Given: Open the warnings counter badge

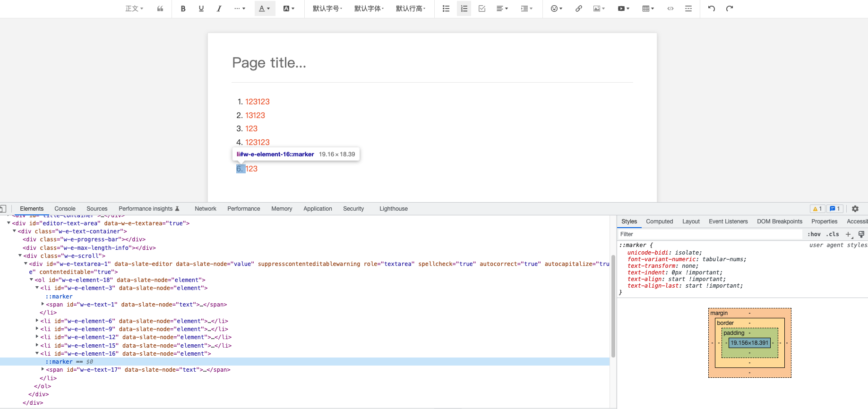Looking at the screenshot, I should (x=817, y=209).
